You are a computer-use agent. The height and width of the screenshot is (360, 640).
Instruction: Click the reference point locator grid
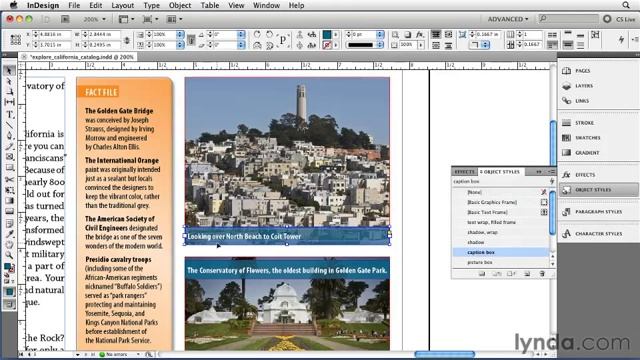[x=16, y=40]
